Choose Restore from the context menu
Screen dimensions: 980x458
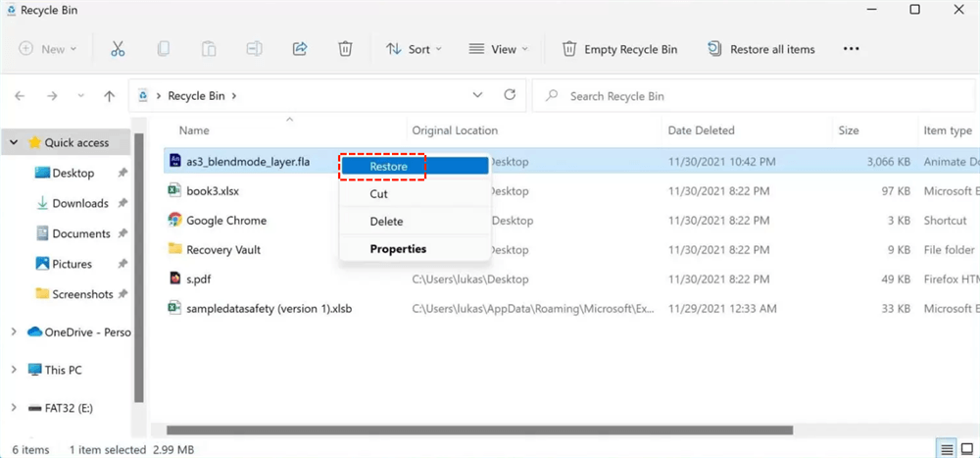click(388, 167)
